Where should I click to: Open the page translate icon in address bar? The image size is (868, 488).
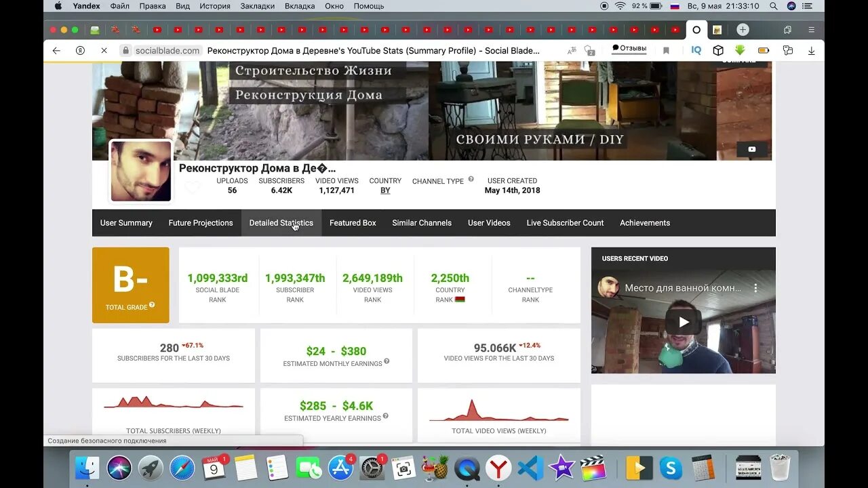572,51
